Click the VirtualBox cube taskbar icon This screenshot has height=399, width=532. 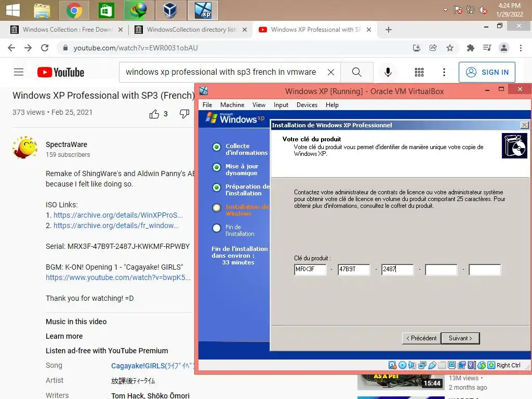tap(170, 10)
